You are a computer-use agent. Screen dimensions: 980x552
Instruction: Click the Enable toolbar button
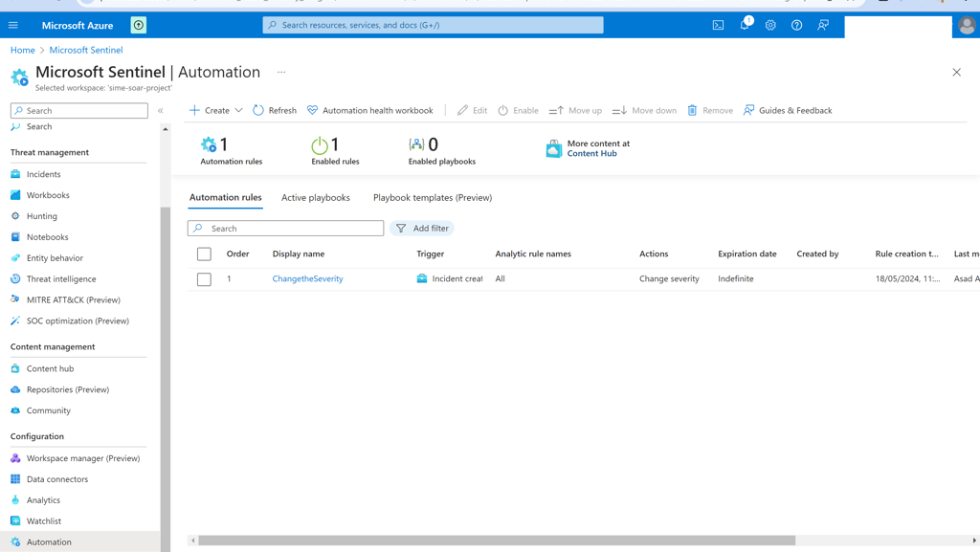point(518,111)
